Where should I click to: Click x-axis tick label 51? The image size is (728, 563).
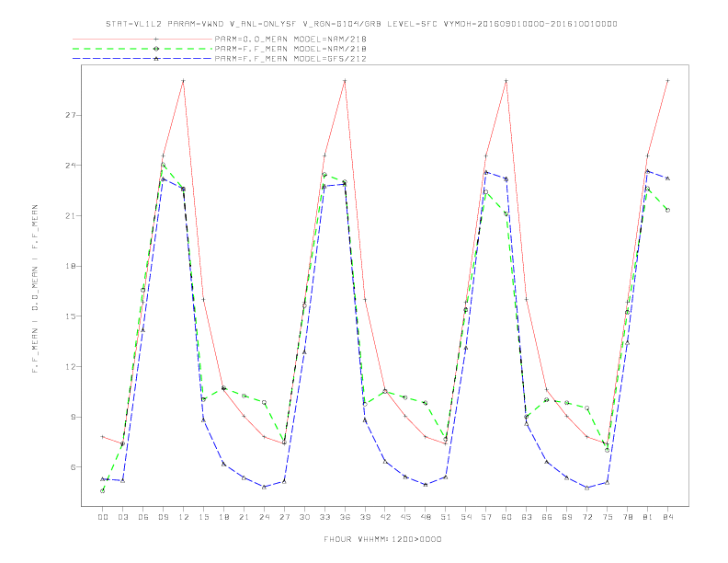(446, 517)
